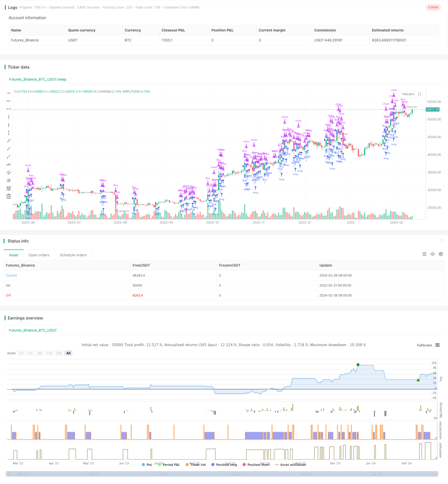Click FullScreen for earnings chart

(x=424, y=345)
